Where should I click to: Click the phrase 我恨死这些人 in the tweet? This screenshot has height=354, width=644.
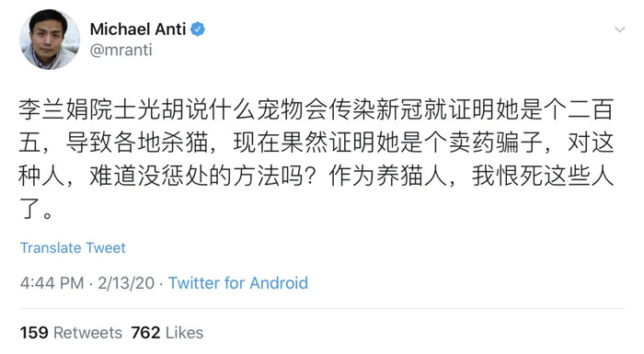coord(543,177)
